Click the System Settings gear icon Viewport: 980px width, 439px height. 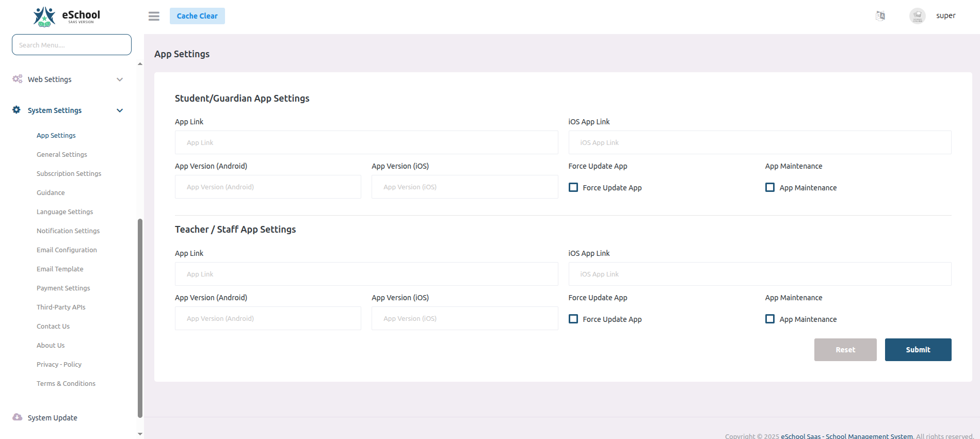(17, 110)
